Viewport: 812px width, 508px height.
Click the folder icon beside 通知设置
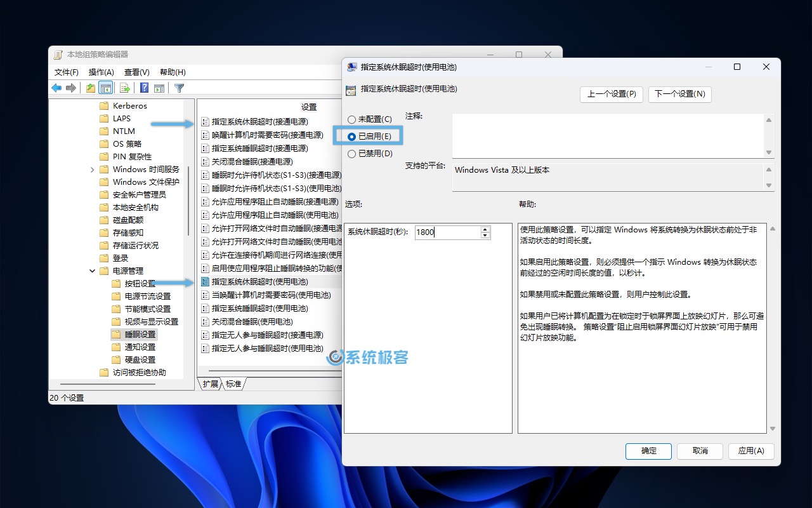[116, 347]
